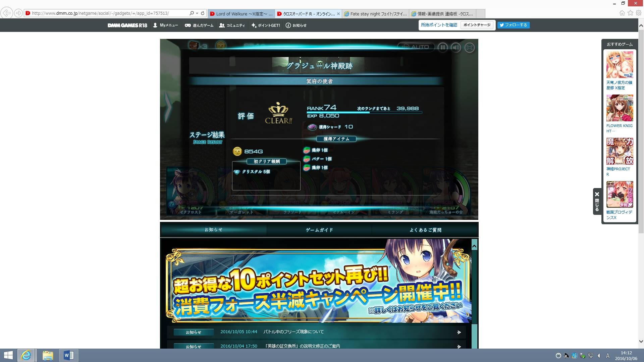This screenshot has width=644, height=362.
Task: Open browser favorites star icon
Action: click(630, 13)
